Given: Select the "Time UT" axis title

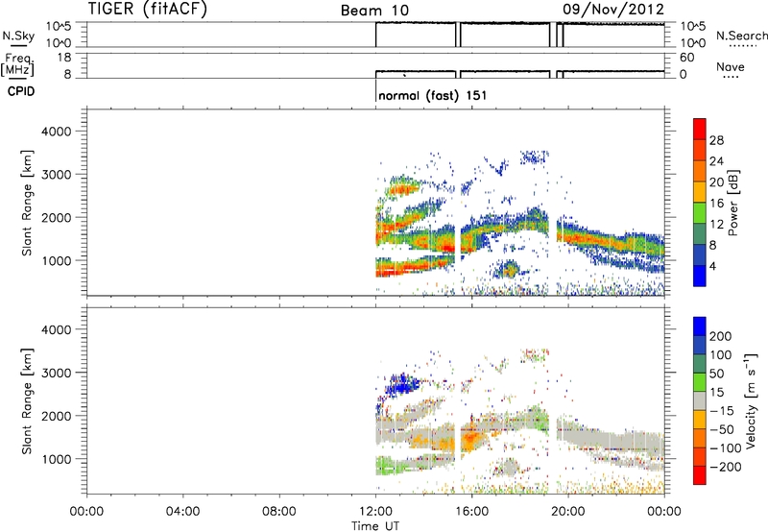Looking at the screenshot, I should 375,526.
